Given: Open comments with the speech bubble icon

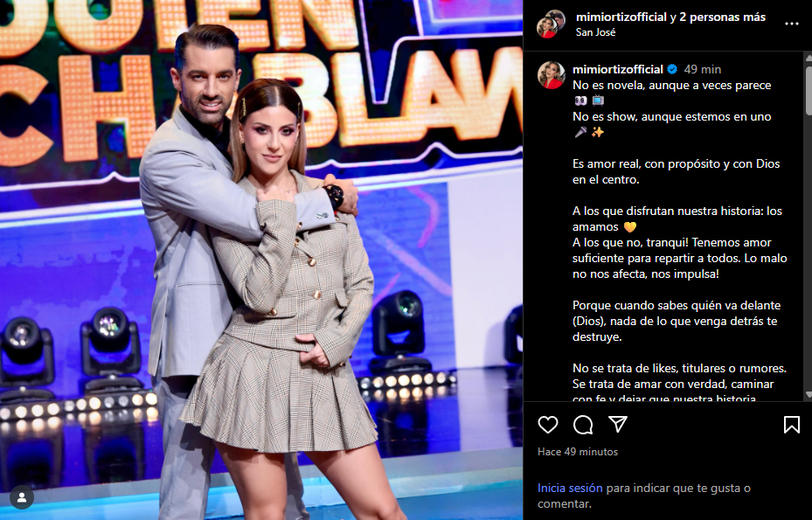Looking at the screenshot, I should click(x=583, y=425).
